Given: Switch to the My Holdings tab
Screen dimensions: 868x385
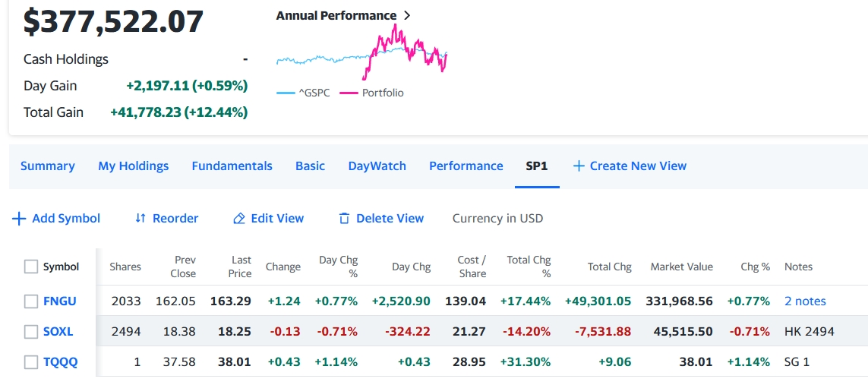Looking at the screenshot, I should (133, 166).
